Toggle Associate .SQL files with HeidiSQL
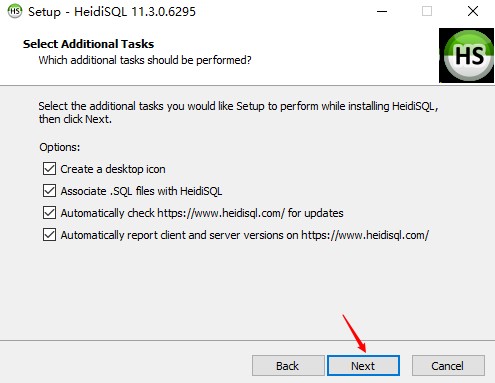This screenshot has height=383, width=495. point(49,191)
